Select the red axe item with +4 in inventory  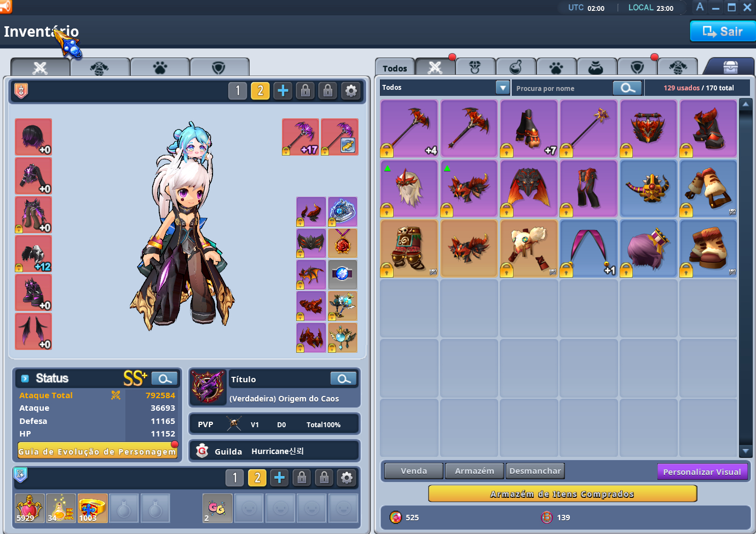(409, 128)
